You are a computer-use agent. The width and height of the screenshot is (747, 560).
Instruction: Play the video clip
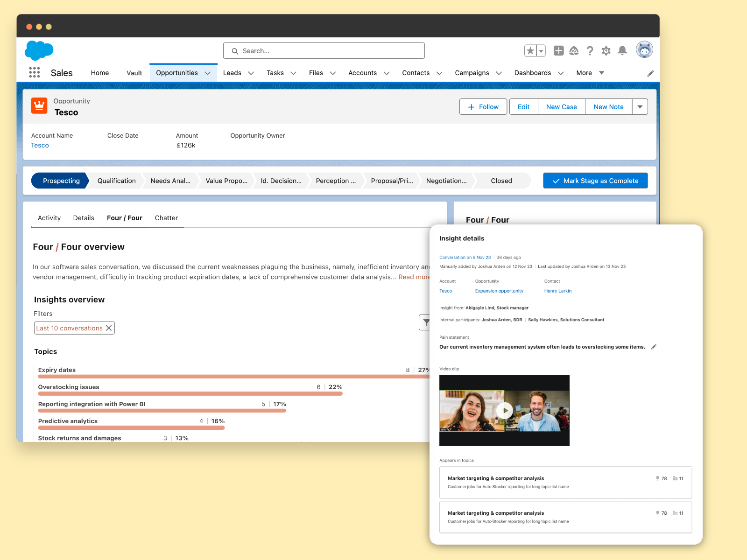click(504, 410)
